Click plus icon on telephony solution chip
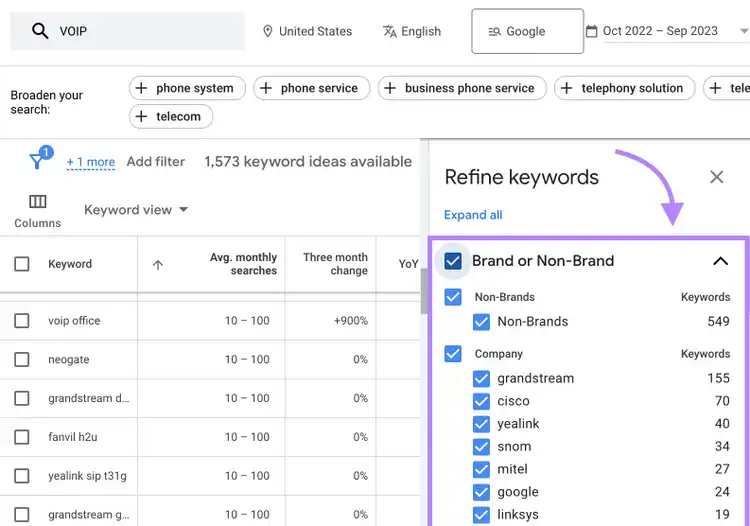 pyautogui.click(x=566, y=88)
